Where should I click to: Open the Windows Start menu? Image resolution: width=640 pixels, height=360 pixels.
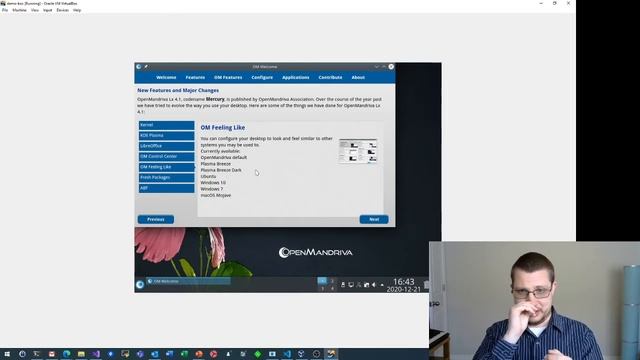click(x=7, y=354)
